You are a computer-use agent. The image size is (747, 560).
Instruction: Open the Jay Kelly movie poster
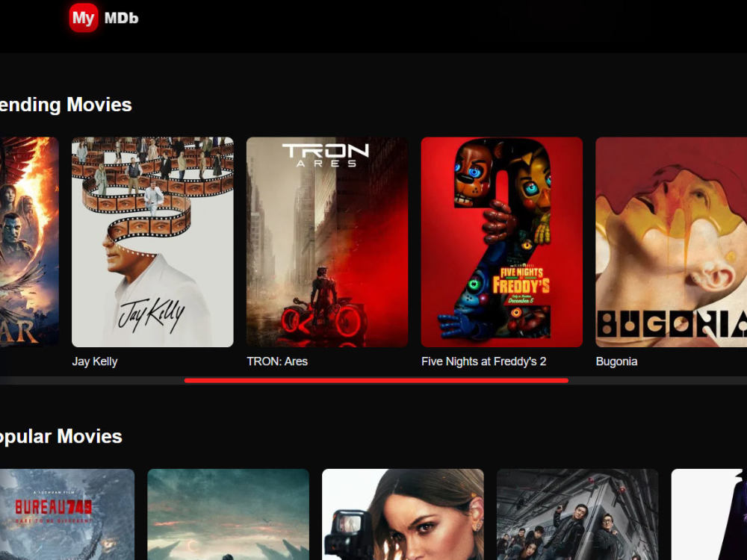tap(152, 242)
